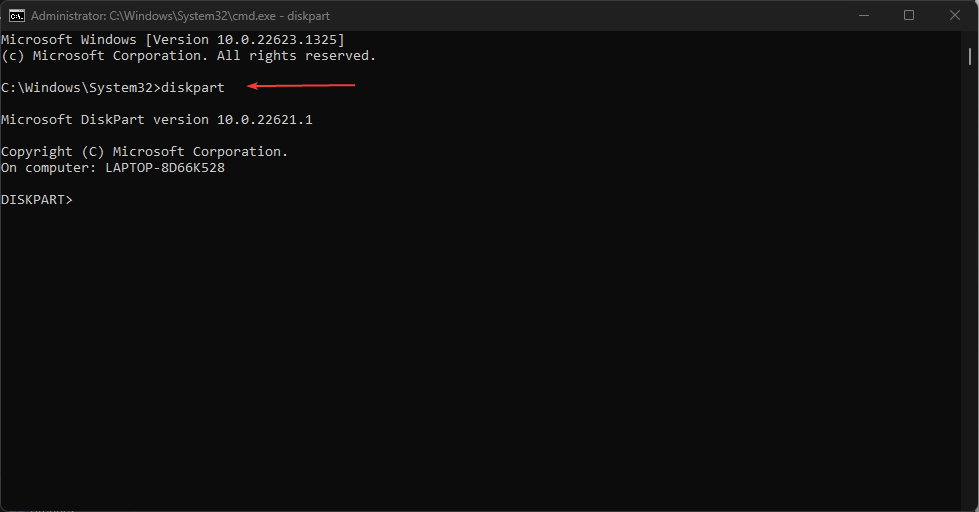Click the C:\Windows\System32> prompt
The width and height of the screenshot is (979, 512).
coord(80,88)
